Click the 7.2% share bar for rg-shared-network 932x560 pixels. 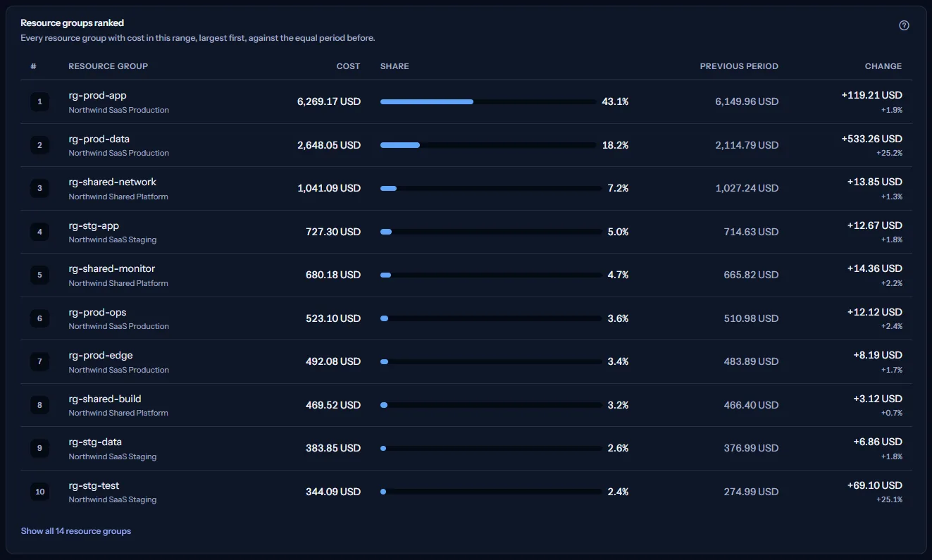[x=491, y=189]
